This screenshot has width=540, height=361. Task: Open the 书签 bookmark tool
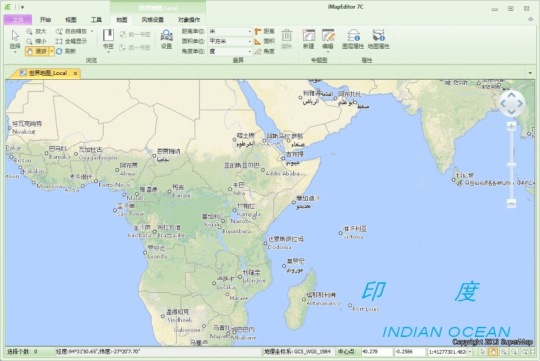(108, 40)
